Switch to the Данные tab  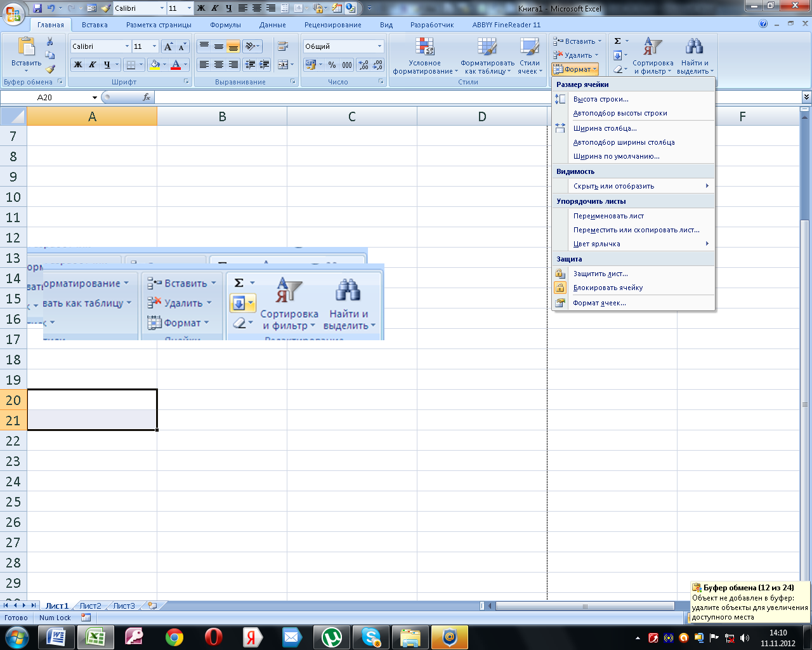[272, 25]
